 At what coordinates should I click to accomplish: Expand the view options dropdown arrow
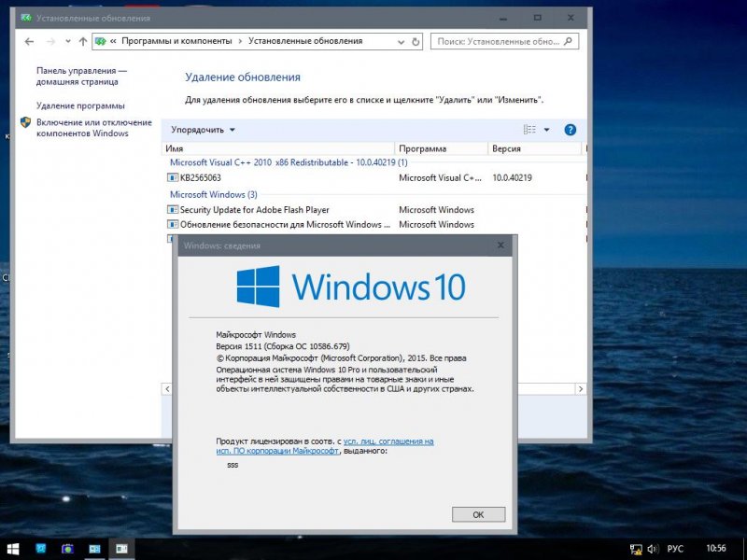coord(546,130)
